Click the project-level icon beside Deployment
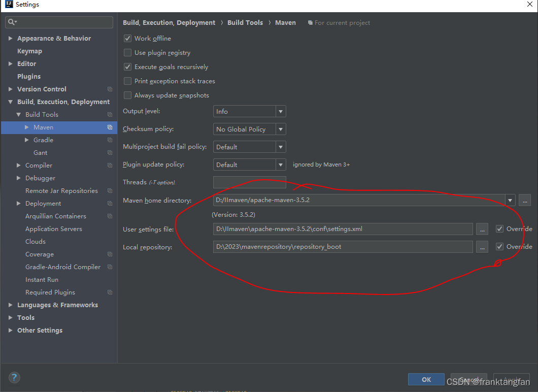The height and width of the screenshot is (392, 538). [x=110, y=204]
